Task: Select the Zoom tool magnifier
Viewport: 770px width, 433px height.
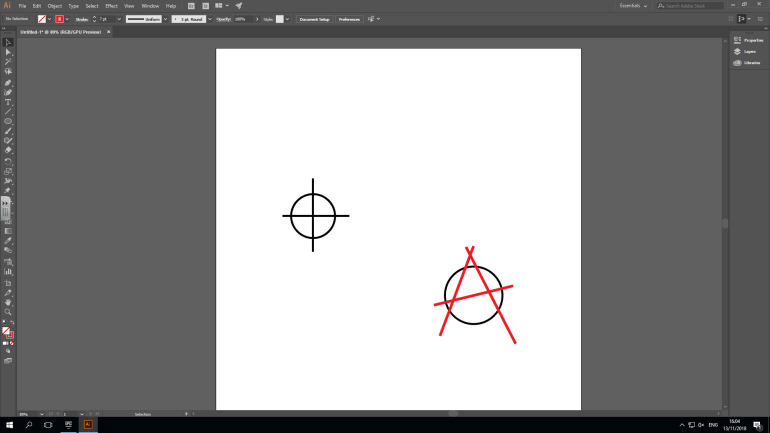Action: pos(8,311)
